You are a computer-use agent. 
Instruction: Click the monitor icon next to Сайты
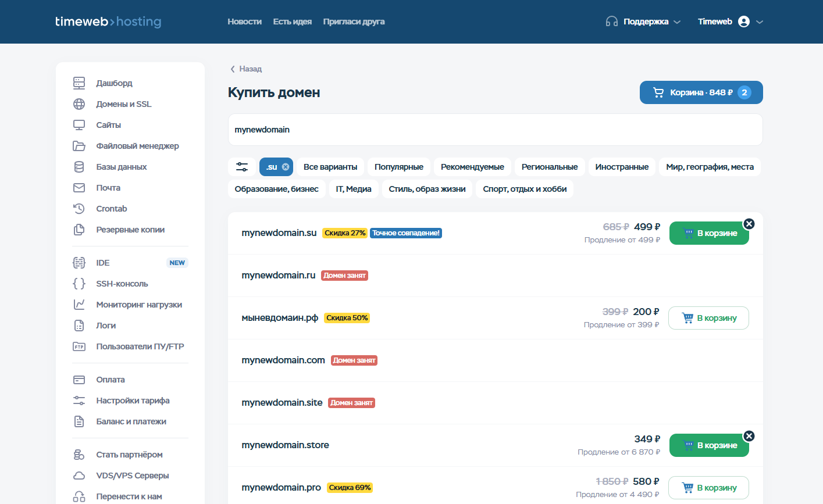79,125
